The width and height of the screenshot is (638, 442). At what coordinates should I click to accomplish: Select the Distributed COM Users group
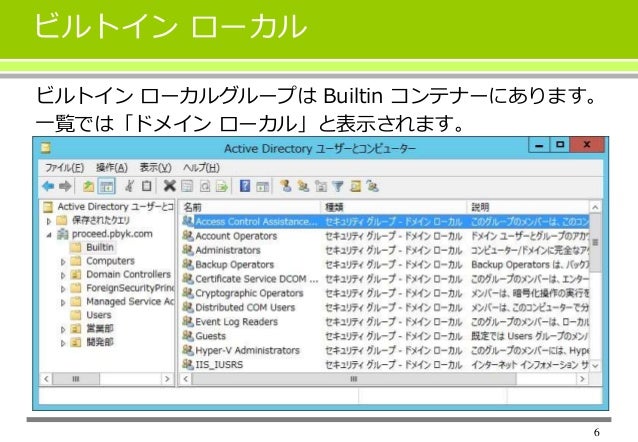(x=385, y=307)
